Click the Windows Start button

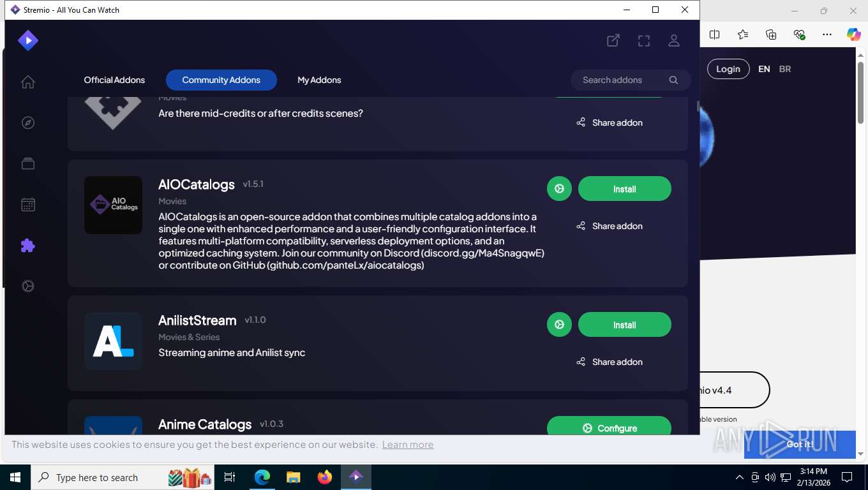(15, 477)
